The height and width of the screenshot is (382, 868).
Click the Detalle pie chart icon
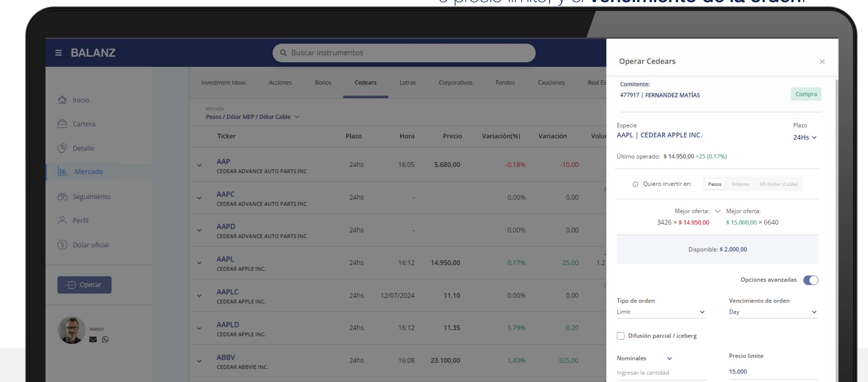[x=62, y=148]
